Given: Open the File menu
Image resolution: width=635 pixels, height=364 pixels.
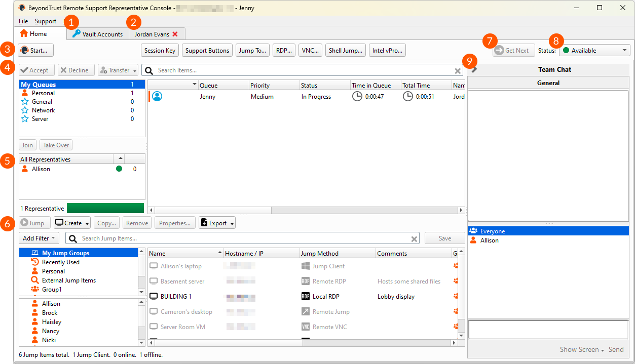Looking at the screenshot, I should tap(23, 21).
